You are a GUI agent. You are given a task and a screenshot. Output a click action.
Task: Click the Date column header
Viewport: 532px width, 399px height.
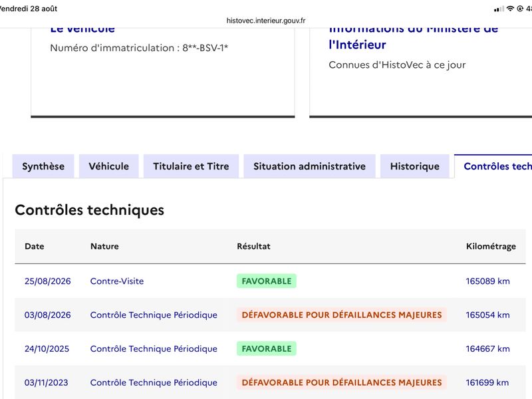pyautogui.click(x=35, y=246)
